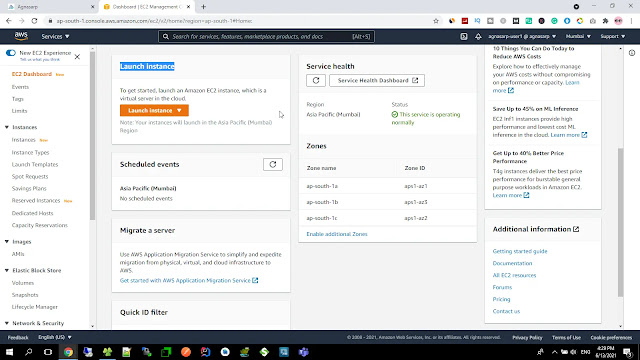Open the Support dropdown menu
Viewport: 640px width, 360px height.
click(x=613, y=36)
